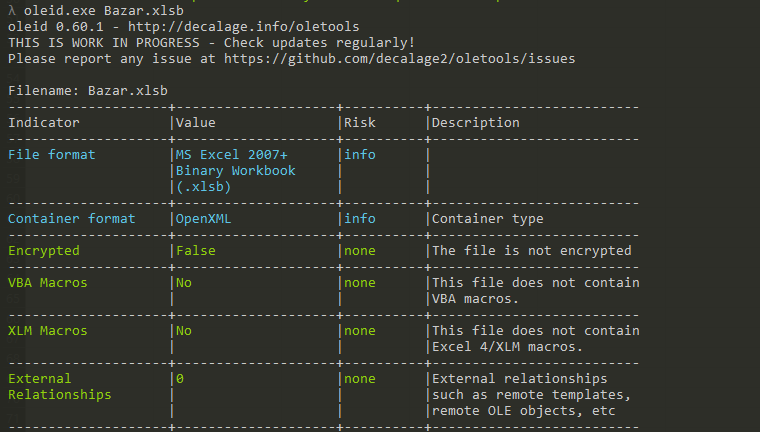760x432 pixels.
Task: Click the MS Excel 2007+ value text
Action: point(232,155)
